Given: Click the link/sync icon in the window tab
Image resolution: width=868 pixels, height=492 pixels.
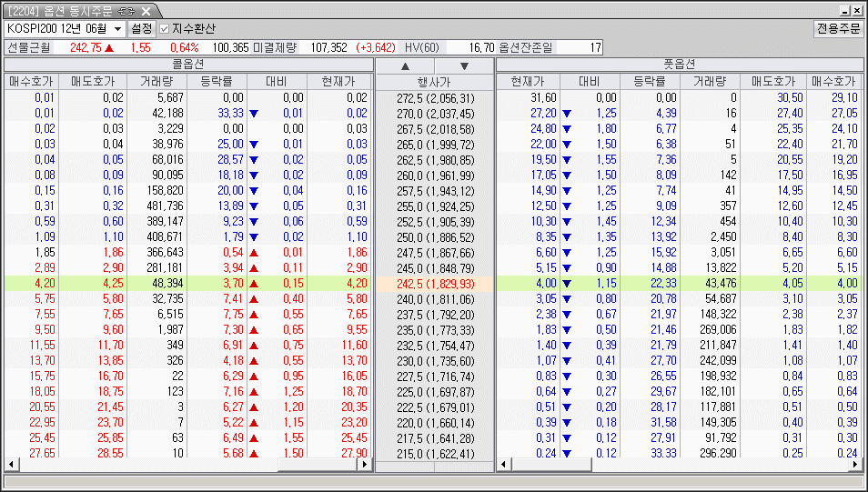Looking at the screenshot, I should coord(126,11).
